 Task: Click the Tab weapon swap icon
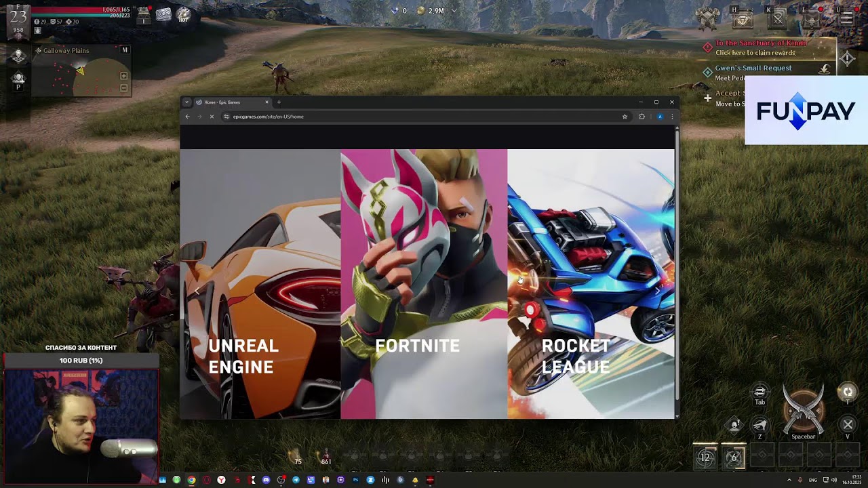[759, 392]
